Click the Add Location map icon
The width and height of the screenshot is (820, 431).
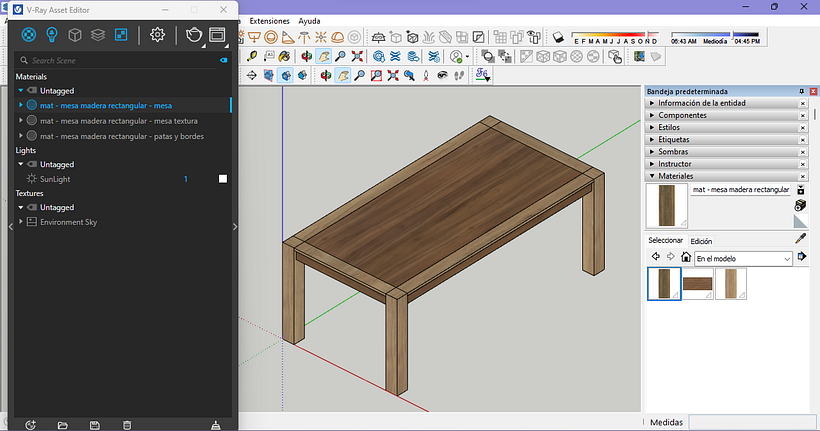(639, 56)
